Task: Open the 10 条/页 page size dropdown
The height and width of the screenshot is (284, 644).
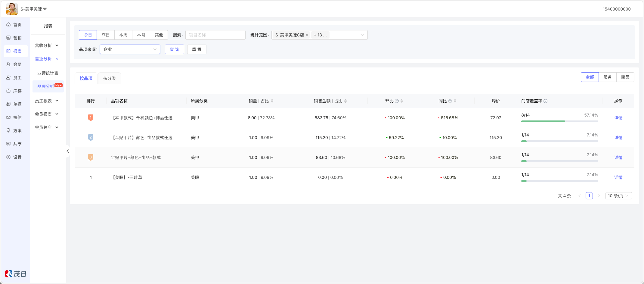Action: click(618, 196)
